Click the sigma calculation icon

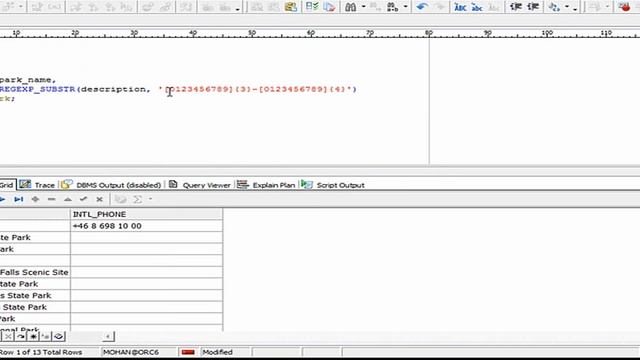point(138,199)
